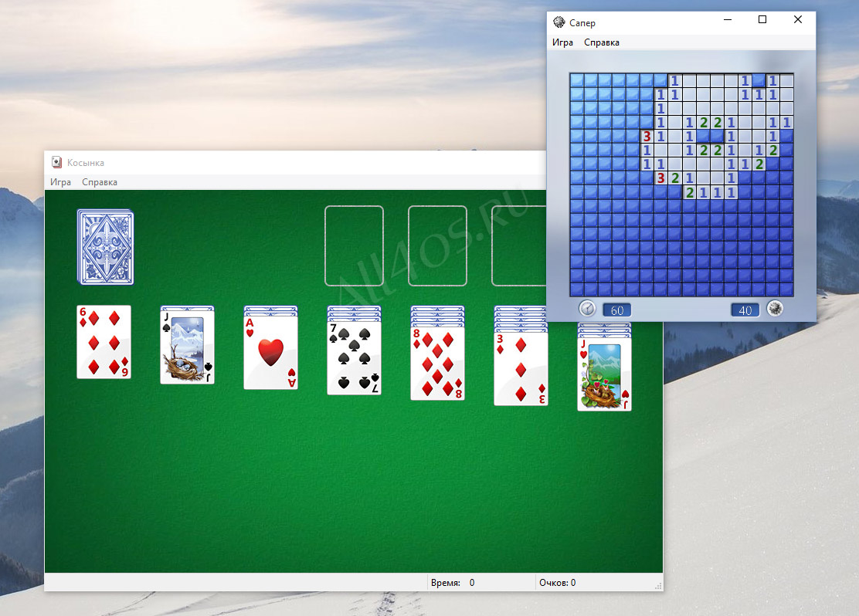Select the seven of spades card
The image size is (859, 616).
tap(354, 358)
